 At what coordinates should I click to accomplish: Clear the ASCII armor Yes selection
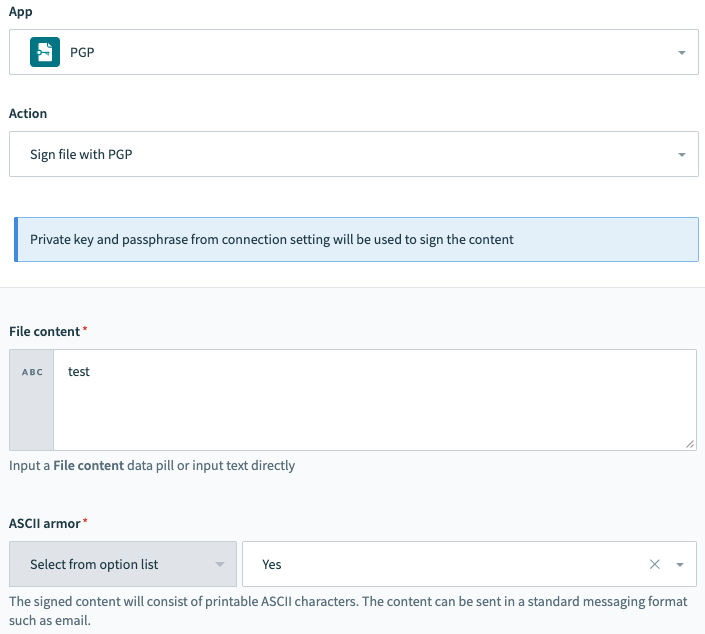[655, 564]
